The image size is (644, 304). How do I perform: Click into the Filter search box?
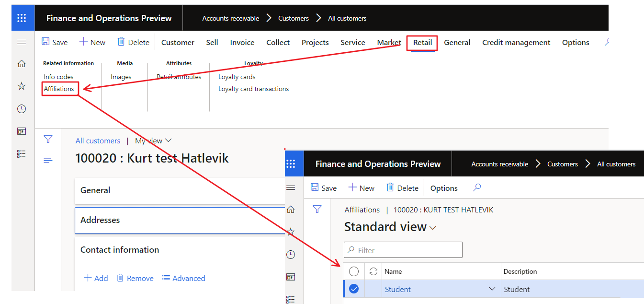point(403,250)
